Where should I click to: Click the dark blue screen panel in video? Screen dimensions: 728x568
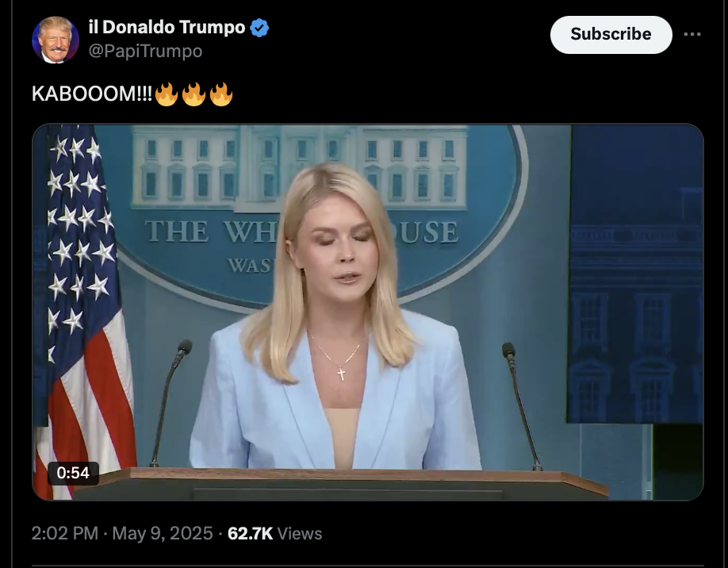635,274
